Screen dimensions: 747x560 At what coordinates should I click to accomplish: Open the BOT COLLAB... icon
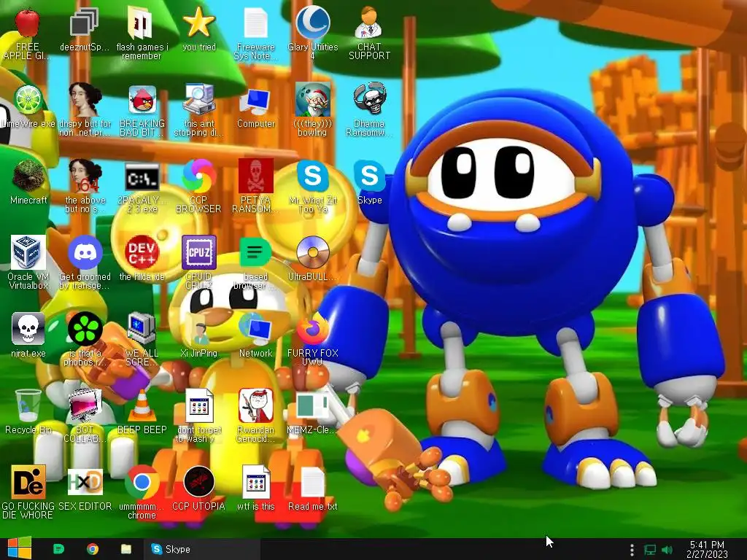[85, 406]
